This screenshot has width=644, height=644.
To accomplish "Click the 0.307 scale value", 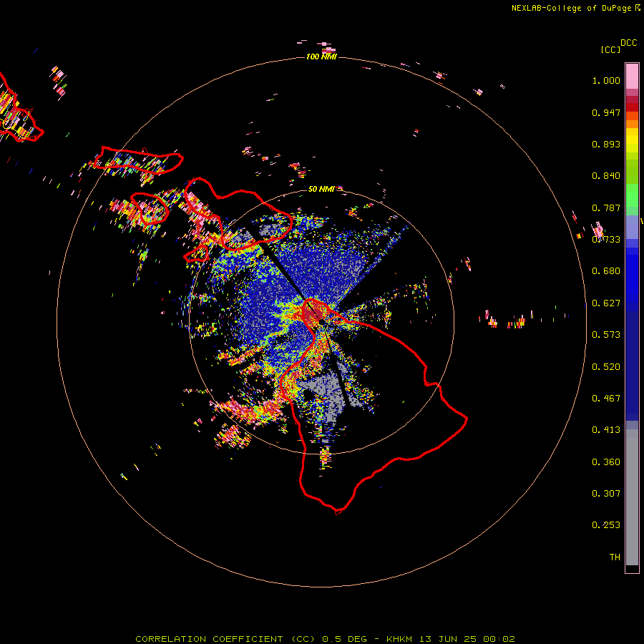I will tap(606, 494).
